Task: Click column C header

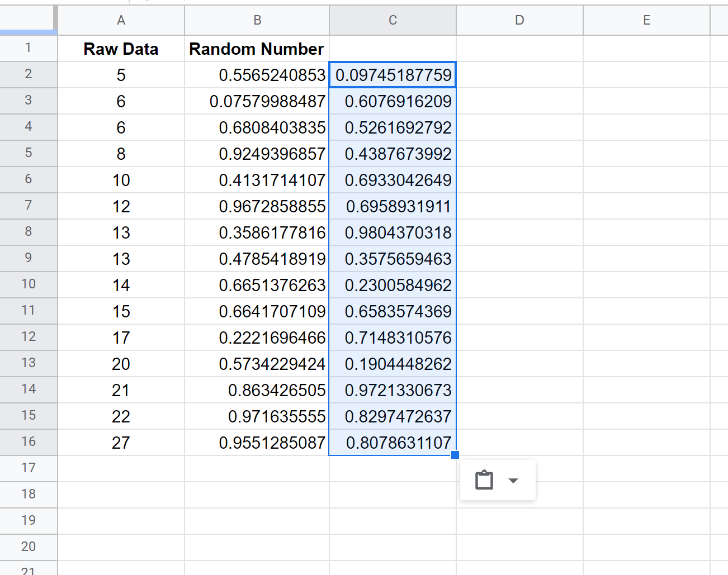Action: pos(393,21)
